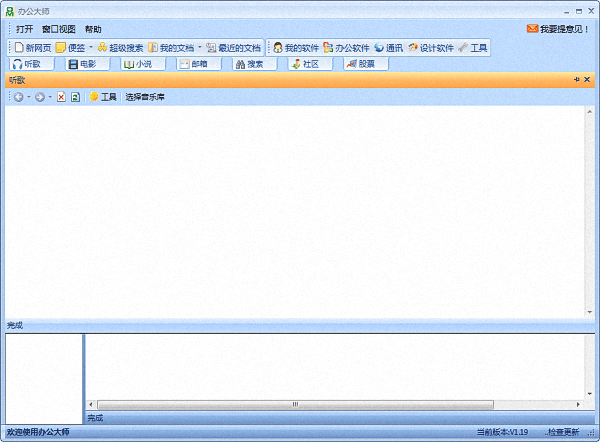Open 超级搜索 super search
600x442 pixels.
tap(120, 47)
